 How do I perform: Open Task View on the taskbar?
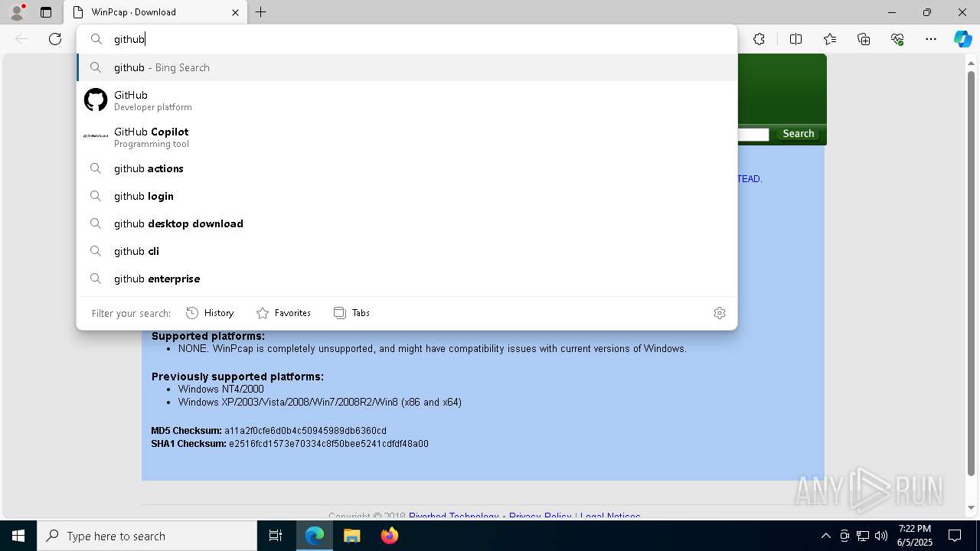[x=276, y=536]
